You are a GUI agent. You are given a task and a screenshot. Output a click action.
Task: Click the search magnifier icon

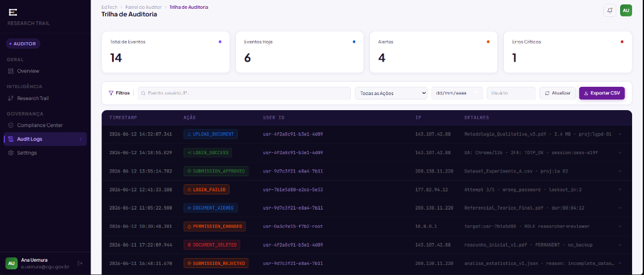[143, 93]
